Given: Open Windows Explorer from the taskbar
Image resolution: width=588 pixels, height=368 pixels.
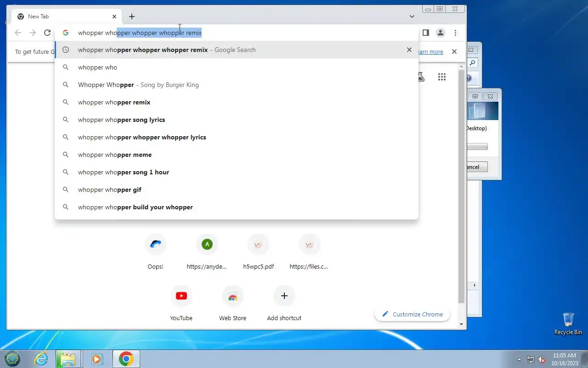Looking at the screenshot, I should click(68, 359).
